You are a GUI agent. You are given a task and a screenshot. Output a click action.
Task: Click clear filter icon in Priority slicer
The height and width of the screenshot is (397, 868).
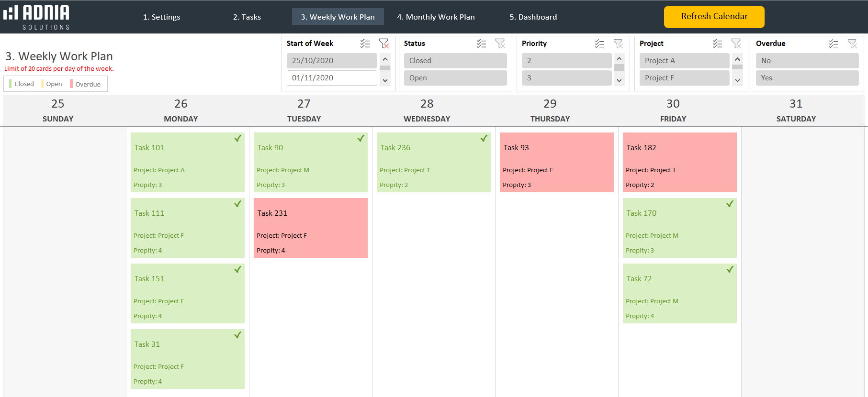619,44
